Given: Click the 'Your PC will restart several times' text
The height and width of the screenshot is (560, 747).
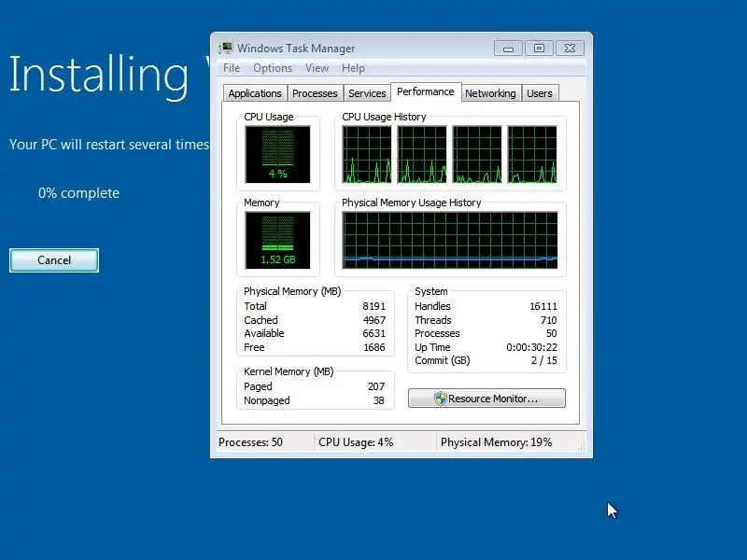Looking at the screenshot, I should pyautogui.click(x=109, y=145).
